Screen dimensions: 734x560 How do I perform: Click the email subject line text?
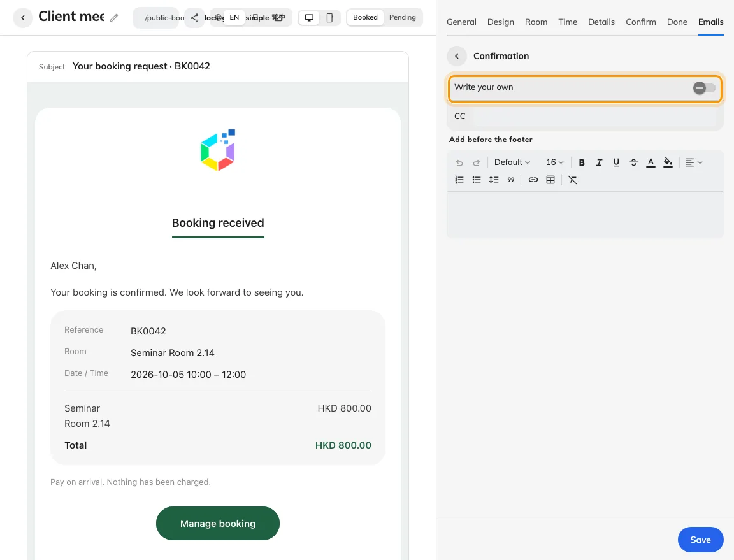[x=141, y=66]
